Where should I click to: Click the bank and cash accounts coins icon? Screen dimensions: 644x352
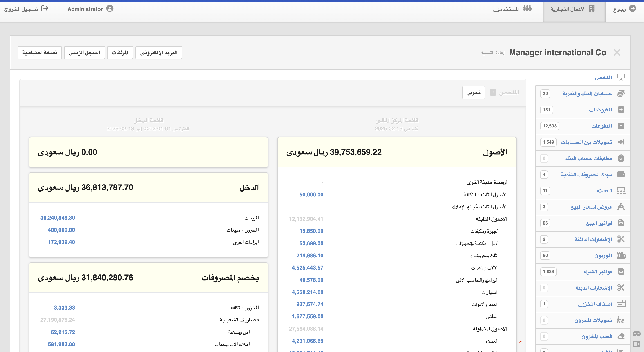point(621,94)
